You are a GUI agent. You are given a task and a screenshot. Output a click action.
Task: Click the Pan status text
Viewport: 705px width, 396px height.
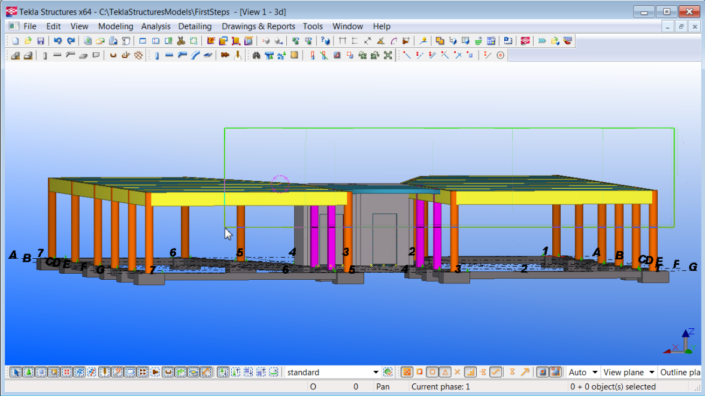(383, 387)
